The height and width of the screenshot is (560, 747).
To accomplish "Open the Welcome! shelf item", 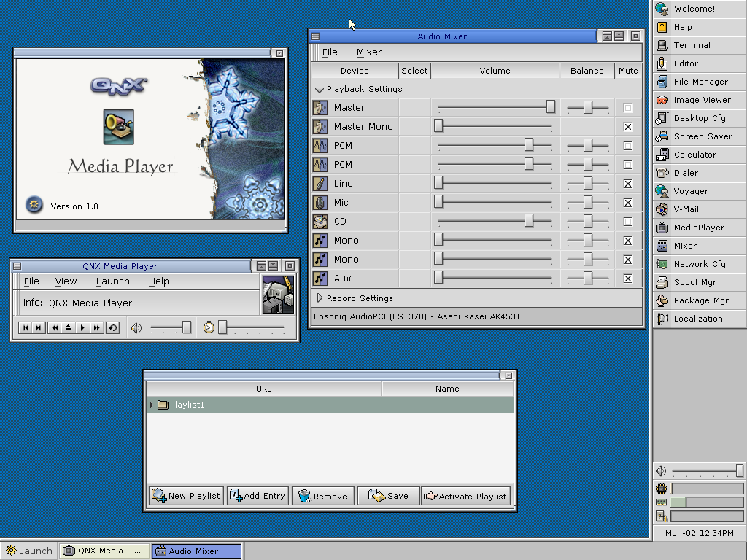I will click(700, 9).
